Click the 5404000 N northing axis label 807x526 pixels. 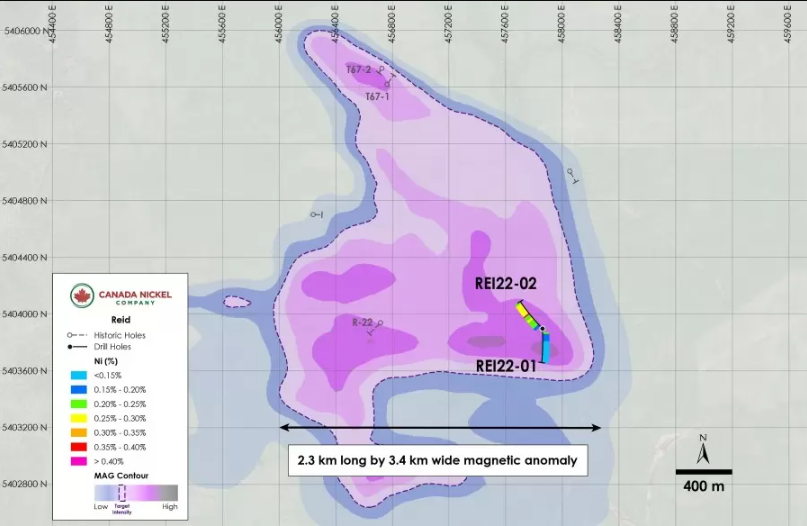27,314
